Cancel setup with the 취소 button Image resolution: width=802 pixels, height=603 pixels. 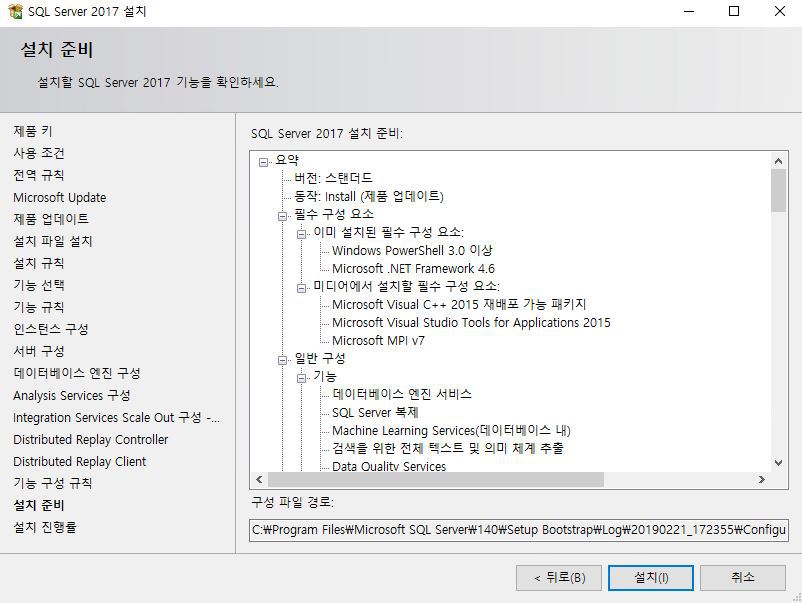[x=743, y=578]
